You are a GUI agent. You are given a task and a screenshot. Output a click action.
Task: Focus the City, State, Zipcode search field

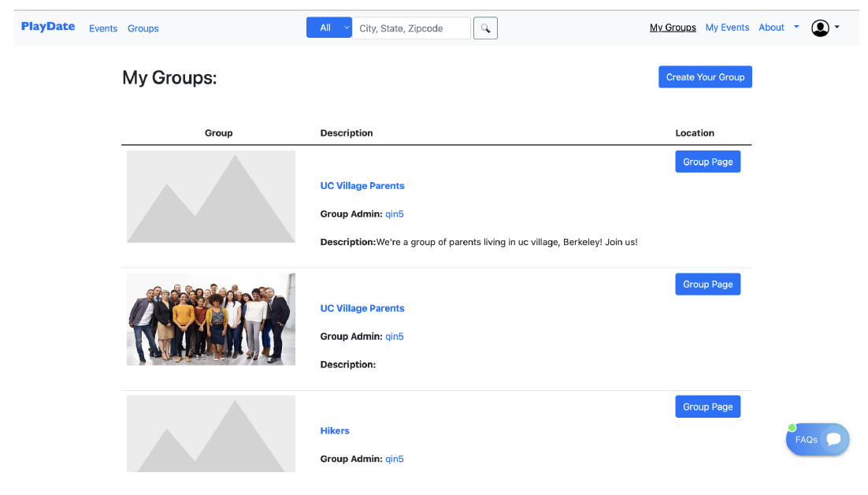pos(411,28)
